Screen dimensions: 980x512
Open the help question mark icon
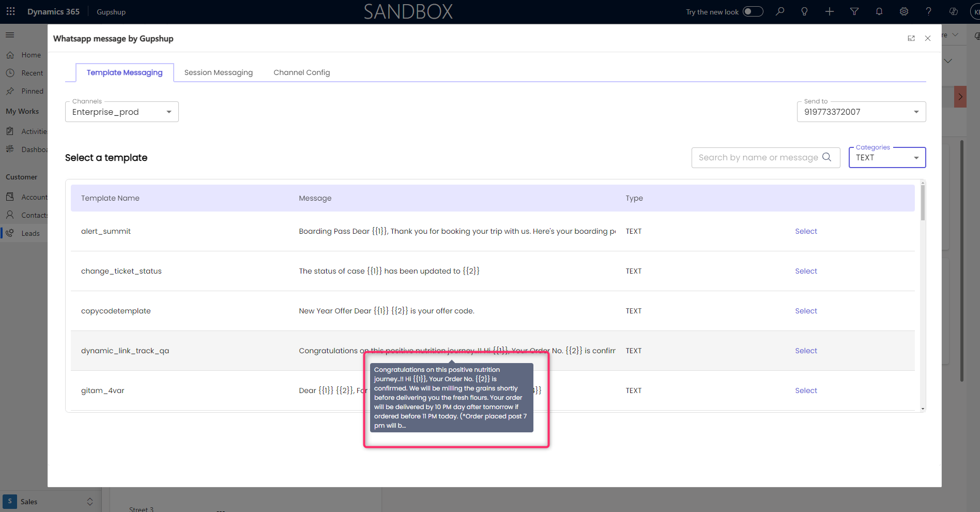tap(929, 11)
